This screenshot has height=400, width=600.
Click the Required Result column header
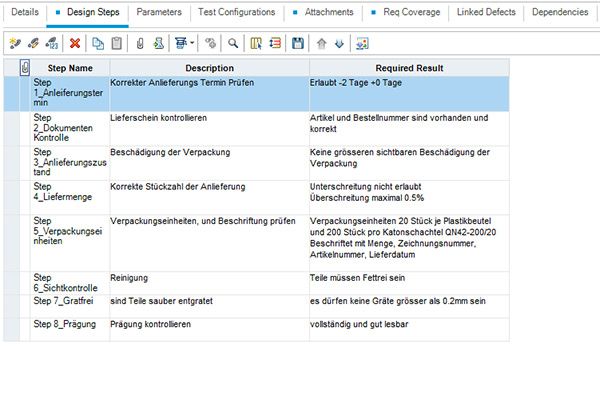click(408, 68)
